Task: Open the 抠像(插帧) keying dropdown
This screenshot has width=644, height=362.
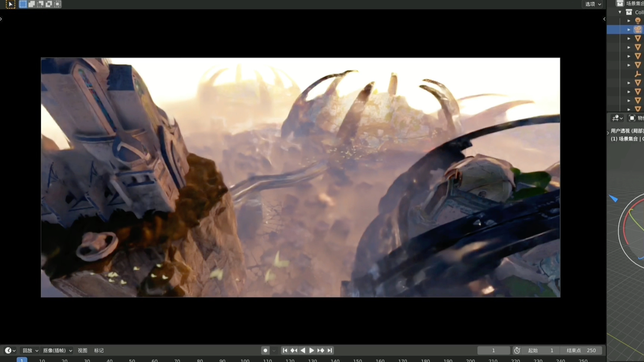Action: coord(57,350)
